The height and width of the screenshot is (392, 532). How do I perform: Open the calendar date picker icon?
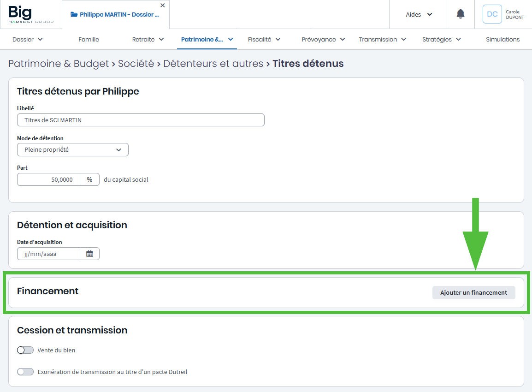coord(89,254)
